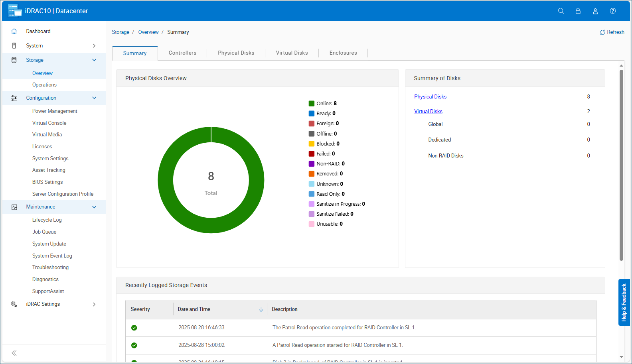Click the iDRAC Settings gear icon
Screen dimensions: 632x364
click(x=14, y=304)
